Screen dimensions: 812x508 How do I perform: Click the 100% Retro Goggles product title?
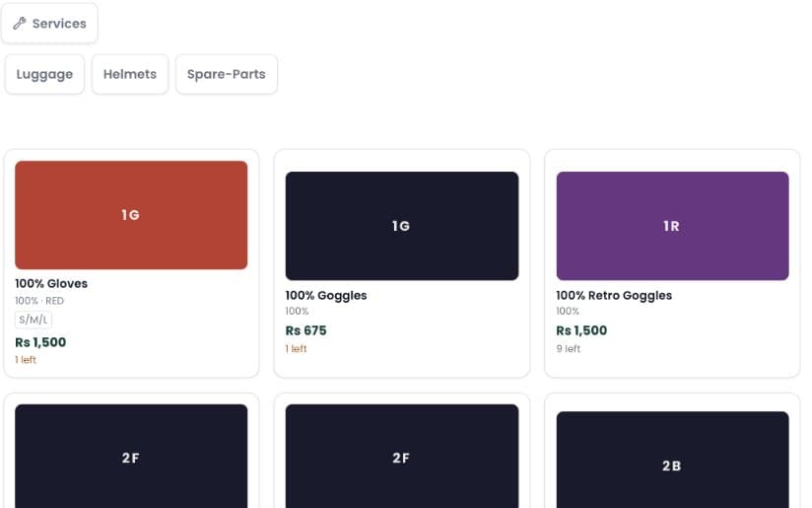click(x=614, y=296)
